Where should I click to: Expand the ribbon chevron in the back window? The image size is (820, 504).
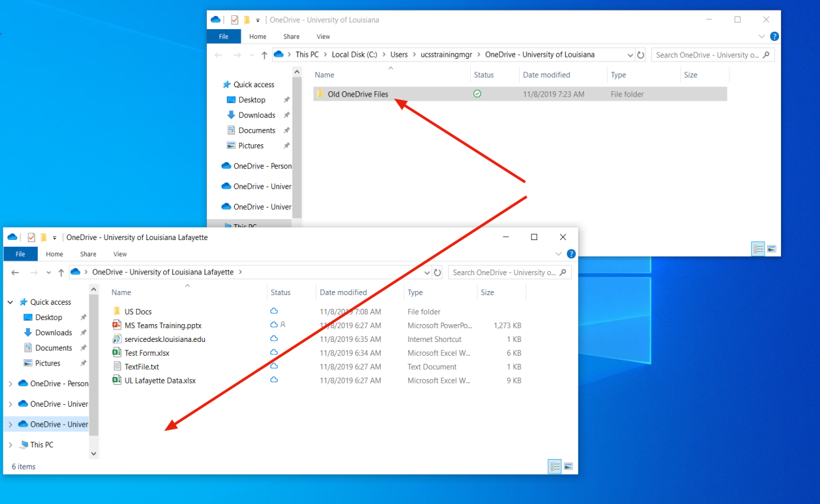click(762, 37)
